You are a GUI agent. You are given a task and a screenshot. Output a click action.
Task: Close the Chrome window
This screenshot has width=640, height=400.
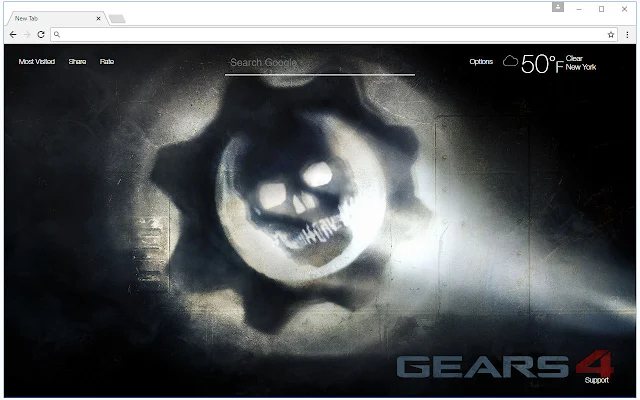point(624,9)
